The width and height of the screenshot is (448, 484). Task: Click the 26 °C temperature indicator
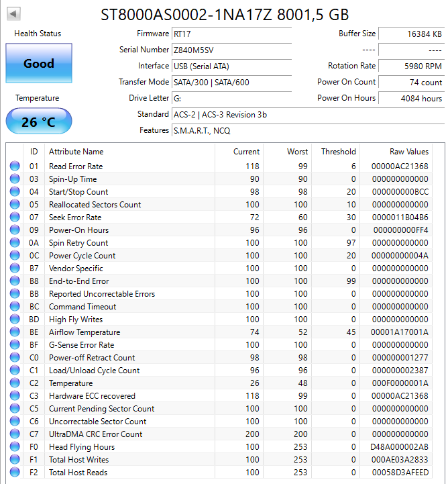coord(38,122)
